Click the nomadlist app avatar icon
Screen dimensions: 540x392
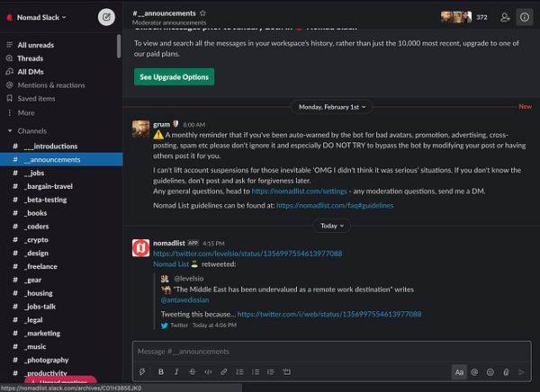[141, 248]
